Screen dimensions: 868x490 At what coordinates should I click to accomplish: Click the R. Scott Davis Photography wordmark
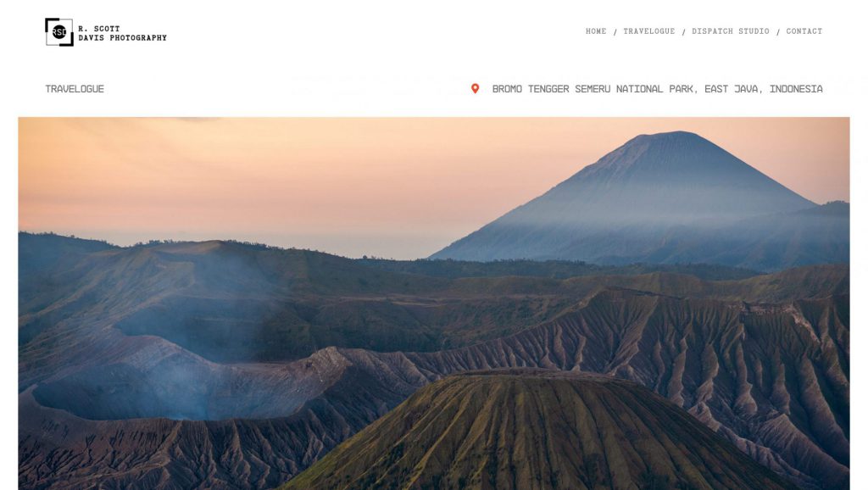122,33
